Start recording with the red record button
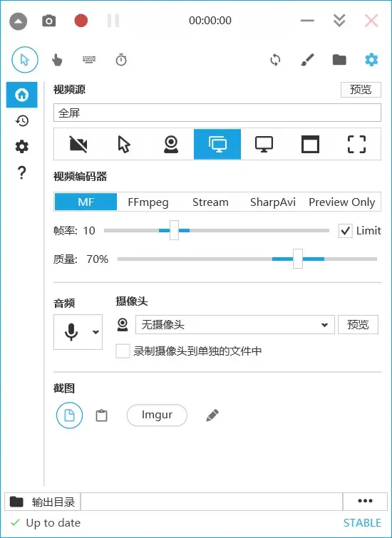392x538 pixels. coord(81,21)
